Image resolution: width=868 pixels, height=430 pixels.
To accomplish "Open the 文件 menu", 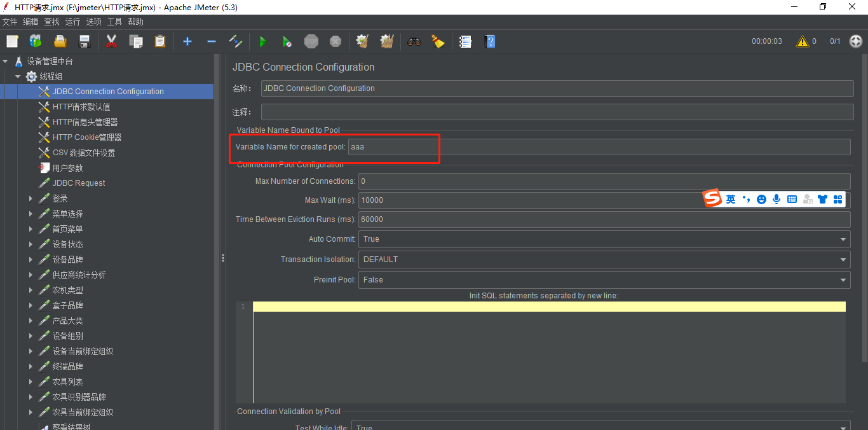I will [x=10, y=22].
